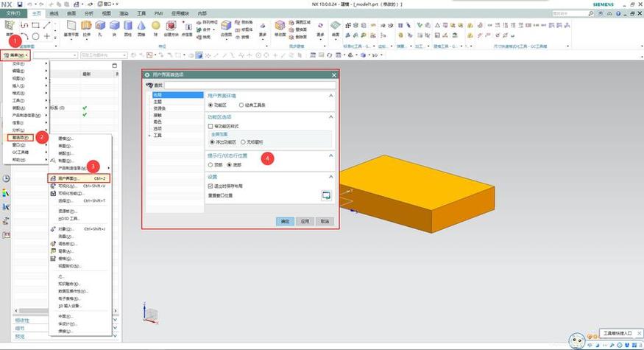Select the Sketch (草图) tool in the ribbon
The width and height of the screenshot is (644, 350).
point(10,27)
